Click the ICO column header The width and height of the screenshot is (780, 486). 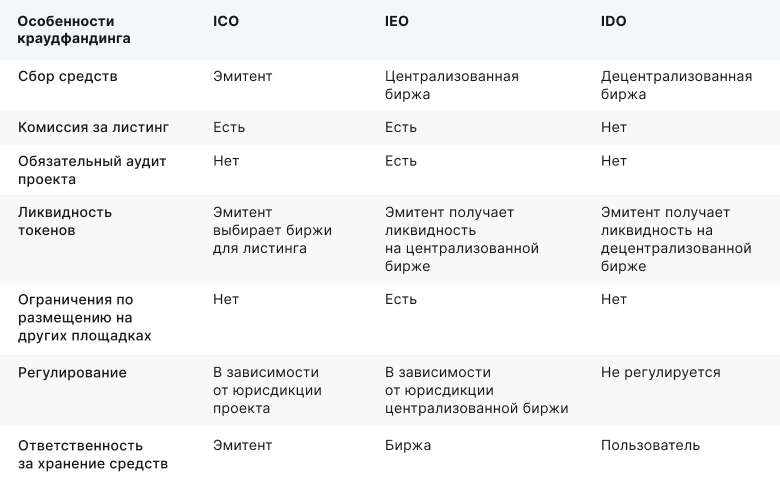(226, 21)
